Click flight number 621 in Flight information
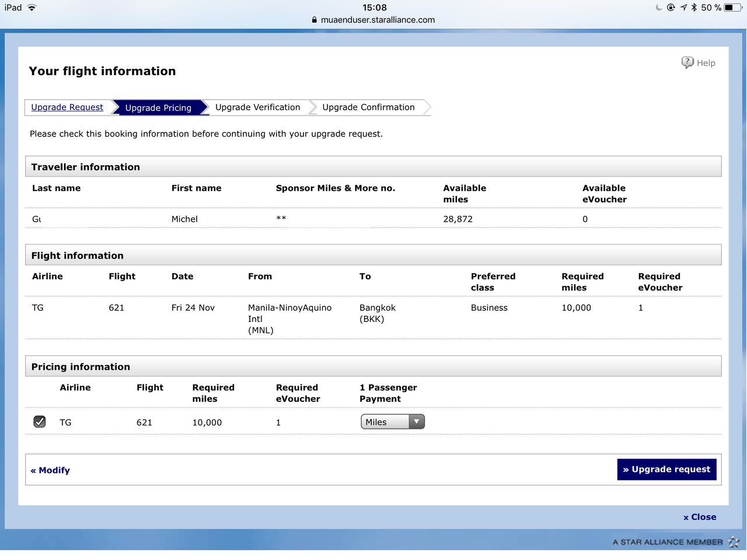The width and height of the screenshot is (747, 560). click(116, 307)
